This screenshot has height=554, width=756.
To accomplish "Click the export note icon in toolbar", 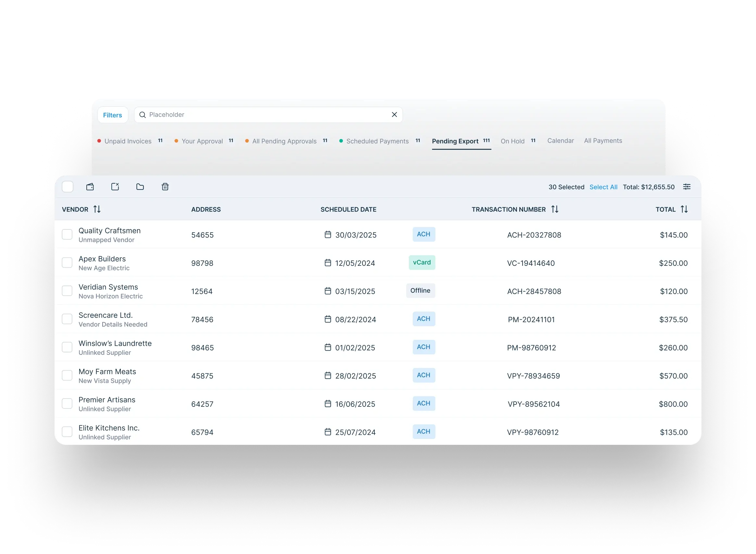I will (x=115, y=187).
